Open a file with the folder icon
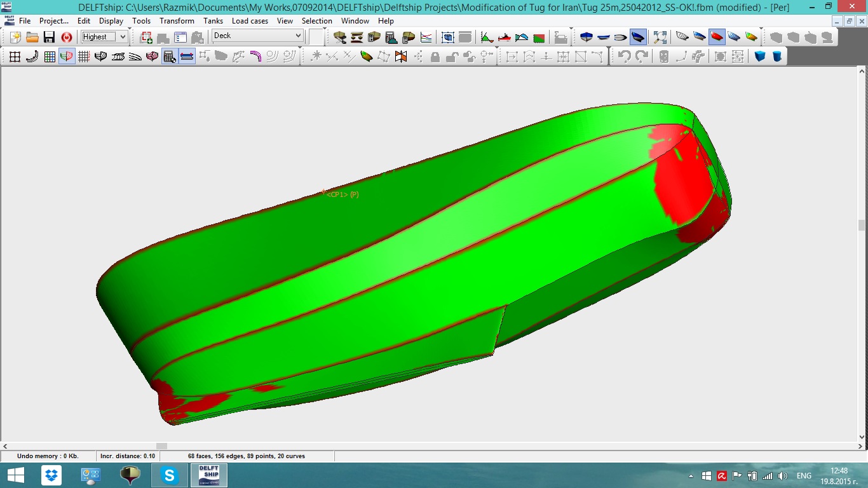 point(32,37)
